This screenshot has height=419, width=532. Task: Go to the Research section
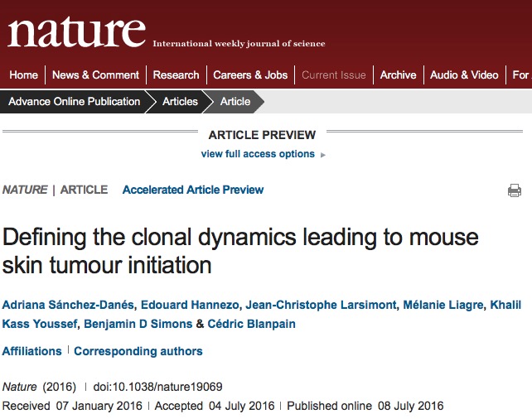coord(176,75)
